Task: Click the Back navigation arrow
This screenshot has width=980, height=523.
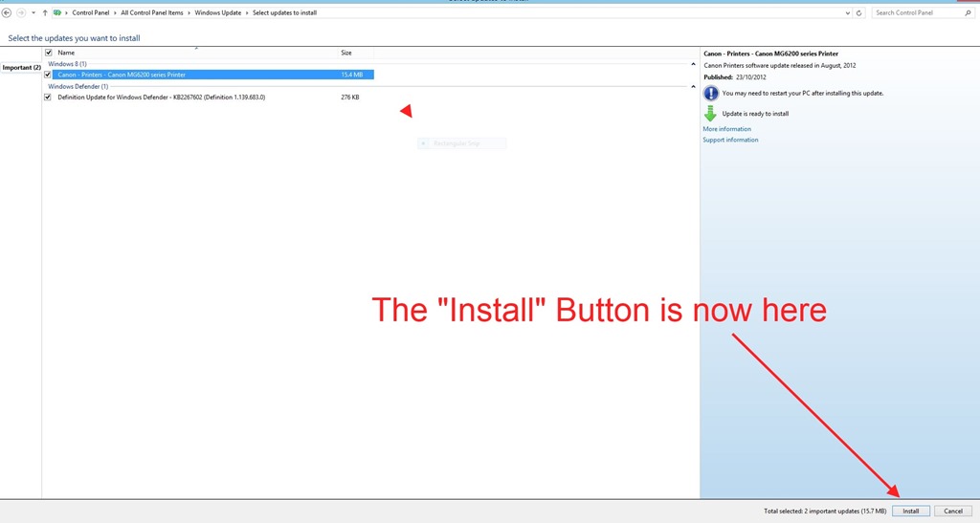Action: click(x=7, y=12)
